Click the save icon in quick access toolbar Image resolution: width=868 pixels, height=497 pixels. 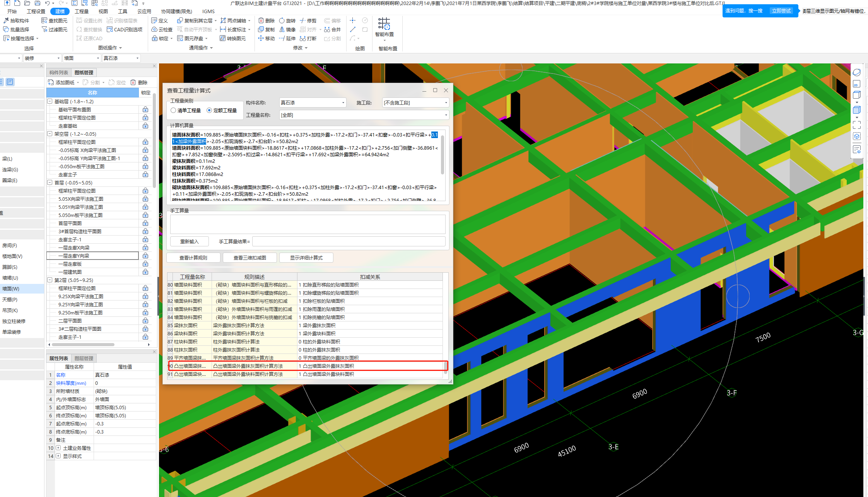click(37, 3)
